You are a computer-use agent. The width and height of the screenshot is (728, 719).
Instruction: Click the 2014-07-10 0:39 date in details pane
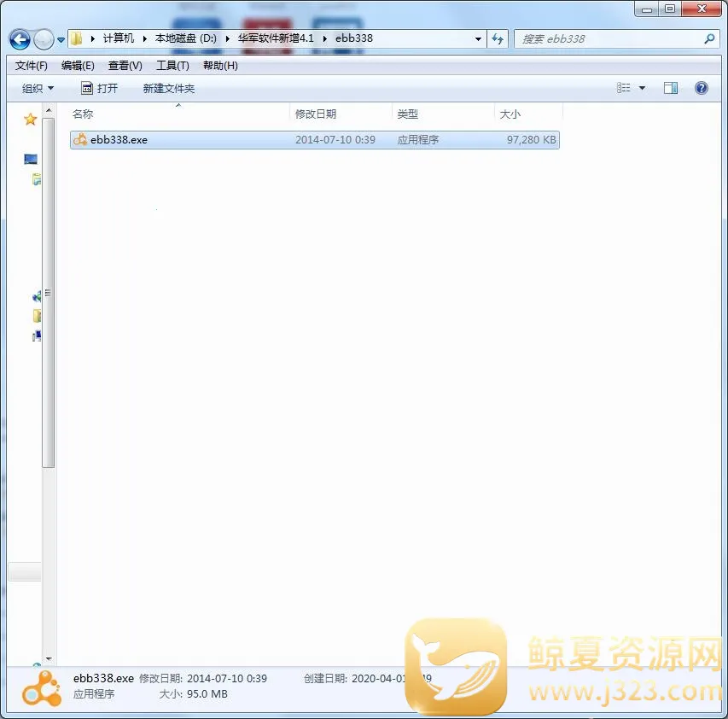coord(227,679)
